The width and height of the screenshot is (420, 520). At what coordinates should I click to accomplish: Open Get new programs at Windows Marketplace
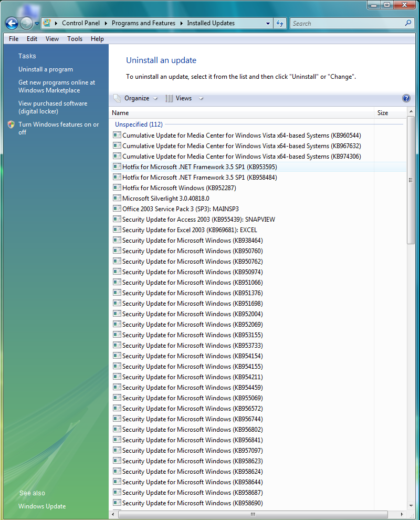[x=57, y=86]
